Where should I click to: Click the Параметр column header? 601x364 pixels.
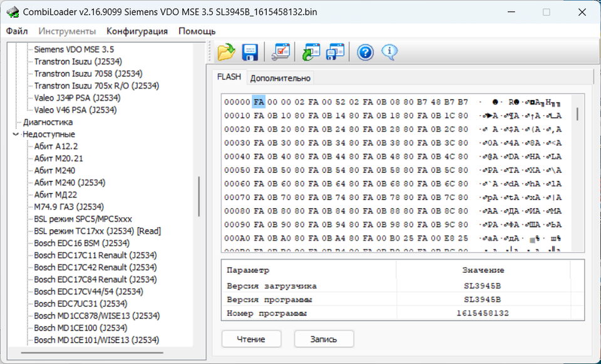coord(309,270)
